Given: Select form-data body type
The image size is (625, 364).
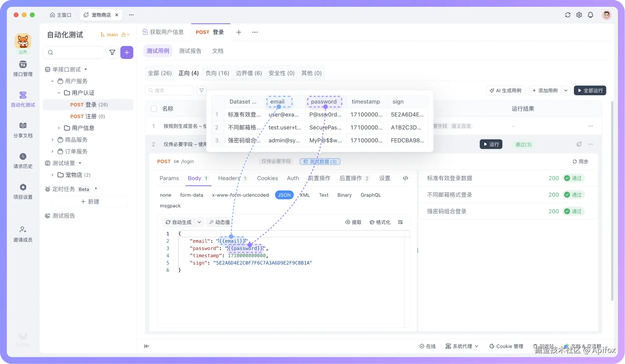Looking at the screenshot, I should click(x=192, y=195).
